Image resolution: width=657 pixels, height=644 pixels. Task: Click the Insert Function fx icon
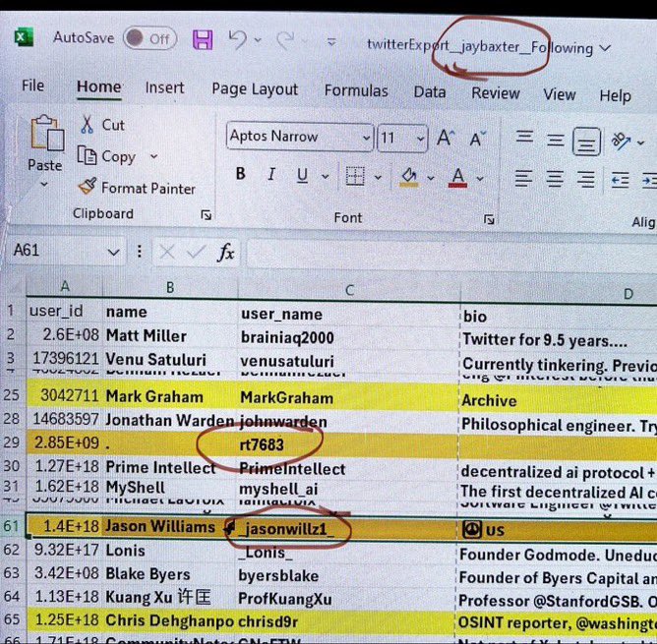[225, 253]
